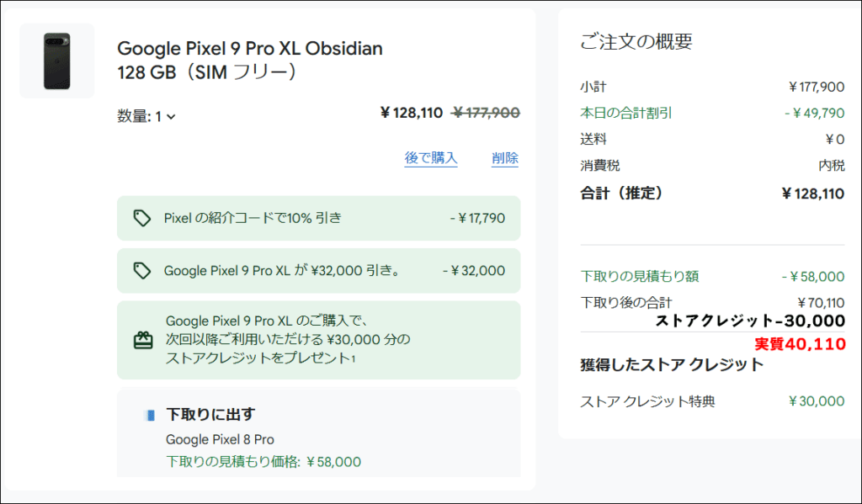Click the tag icon beside ¥32,000 discount

[141, 270]
